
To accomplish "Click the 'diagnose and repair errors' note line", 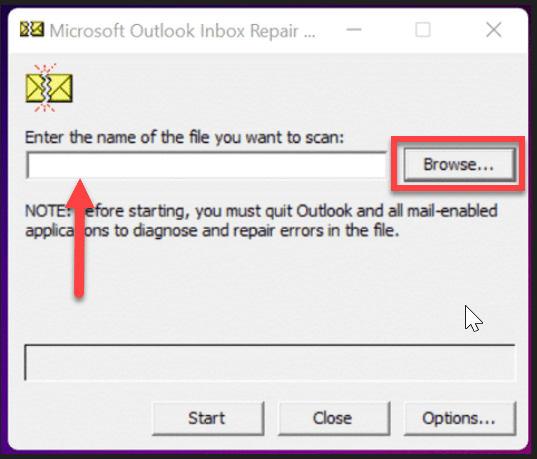I will tap(212, 231).
